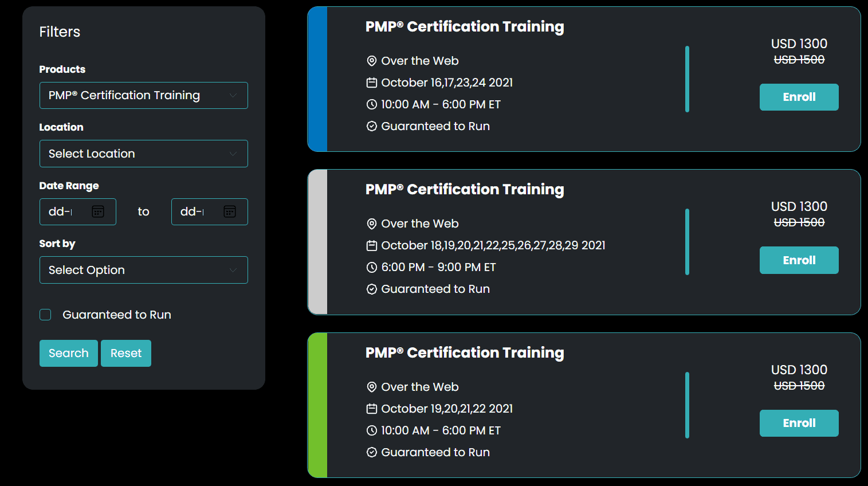Focus the Date Range end date field
The height and width of the screenshot is (486, 868).
[210, 211]
